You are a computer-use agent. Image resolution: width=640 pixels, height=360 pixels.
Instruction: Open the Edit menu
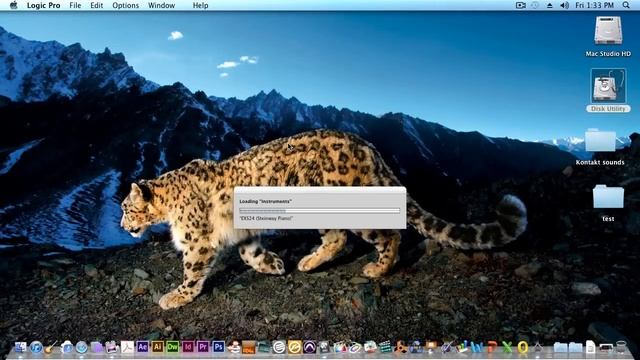[96, 5]
